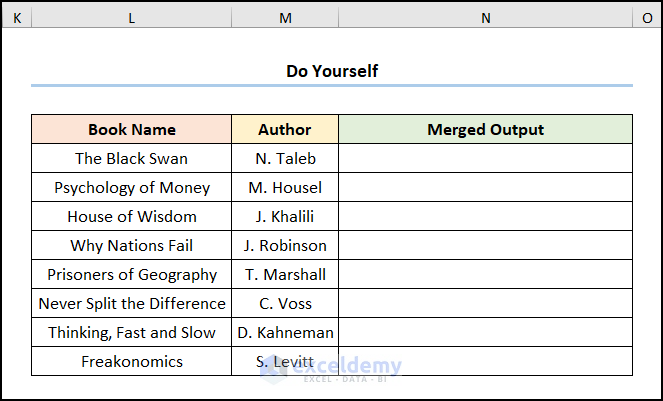Select Psychology of Money cell
663x401 pixels.
click(131, 187)
